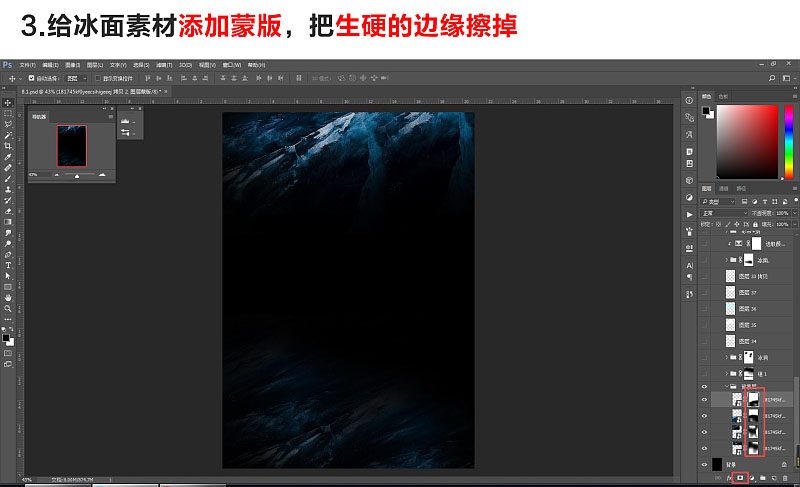Select the Hand tool
The width and height of the screenshot is (800, 487).
pos(8,298)
